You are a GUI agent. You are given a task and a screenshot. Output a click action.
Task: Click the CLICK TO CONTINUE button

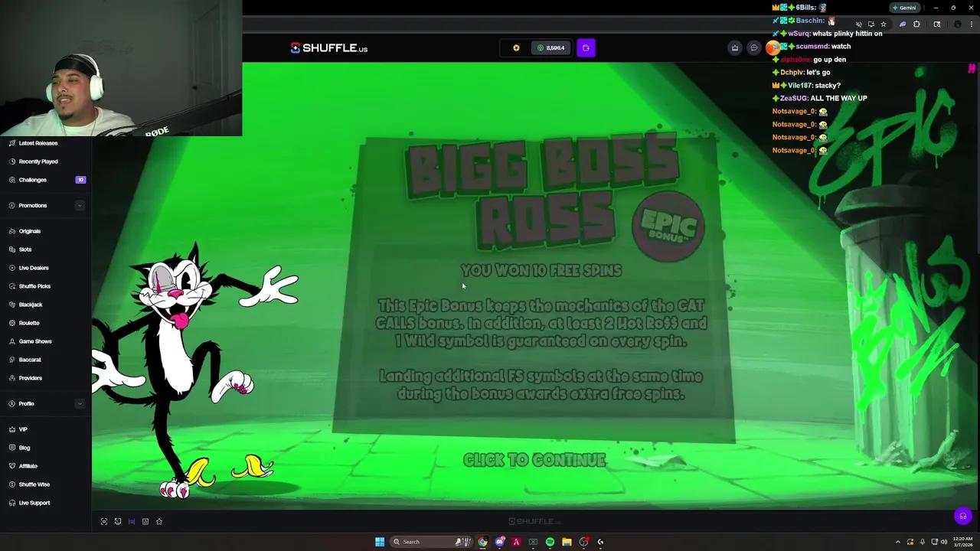534,459
